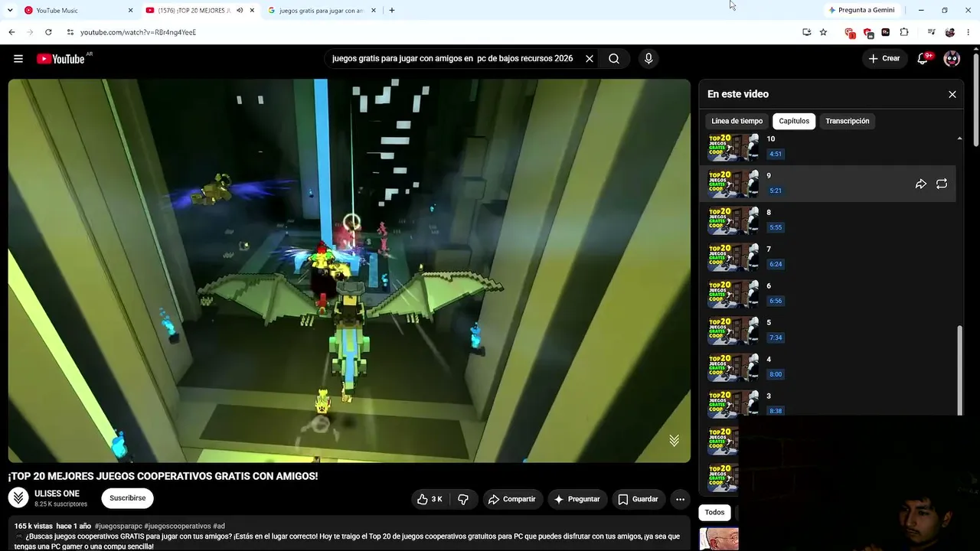Image resolution: width=980 pixels, height=551 pixels.
Task: Open the Chrome three-dot menu
Action: point(969,32)
